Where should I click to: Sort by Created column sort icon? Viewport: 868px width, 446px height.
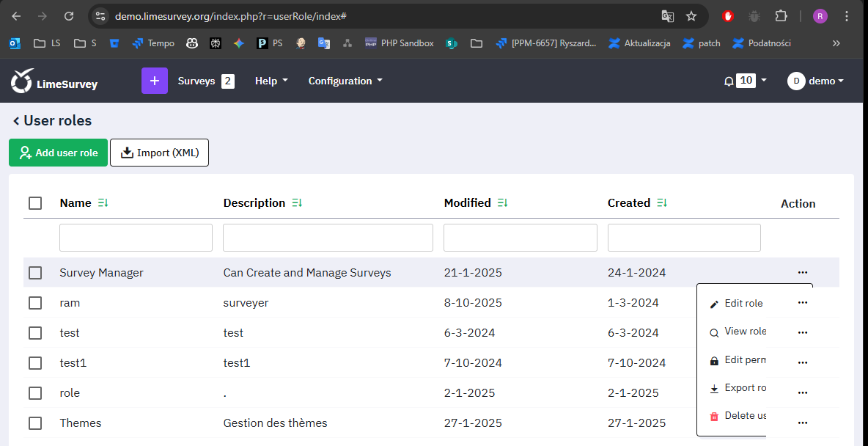click(x=662, y=203)
